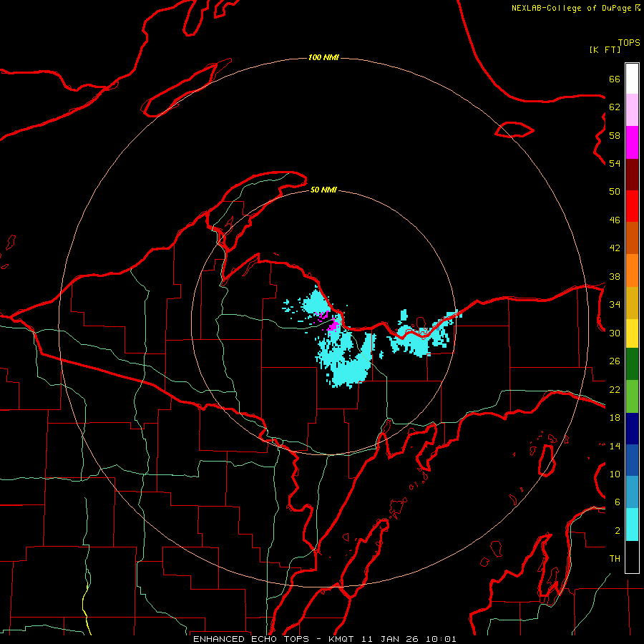This screenshot has height=644, width=644.
Task: Select the dark red legend swatch
Action: click(632, 175)
